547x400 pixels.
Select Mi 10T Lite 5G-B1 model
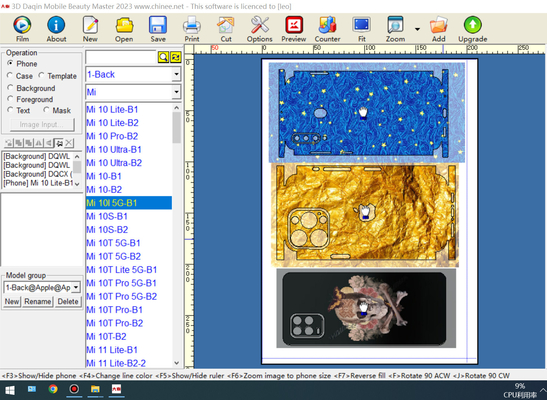(129, 270)
